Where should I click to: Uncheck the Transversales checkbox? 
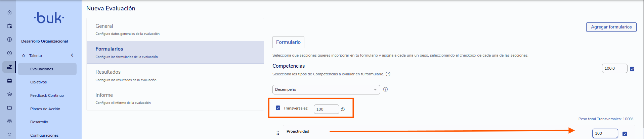coord(278,108)
